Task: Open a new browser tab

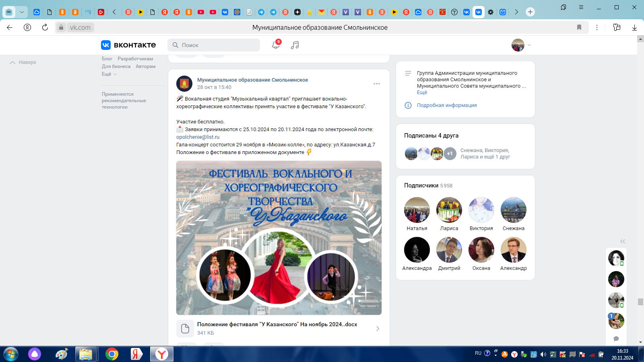Action: pos(530,12)
